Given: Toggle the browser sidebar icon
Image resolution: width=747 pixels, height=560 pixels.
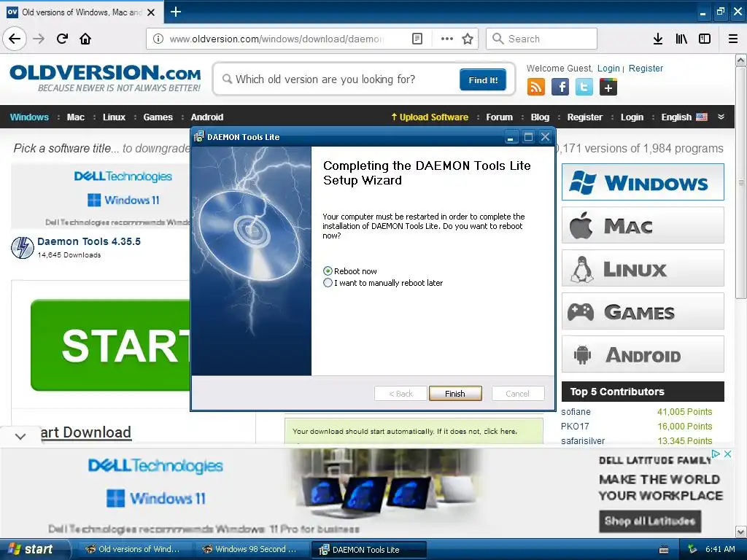Looking at the screenshot, I should click(x=705, y=39).
